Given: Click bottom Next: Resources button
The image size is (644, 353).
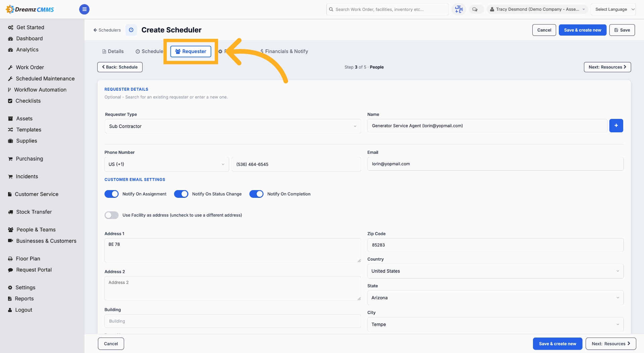Looking at the screenshot, I should pos(611,344).
